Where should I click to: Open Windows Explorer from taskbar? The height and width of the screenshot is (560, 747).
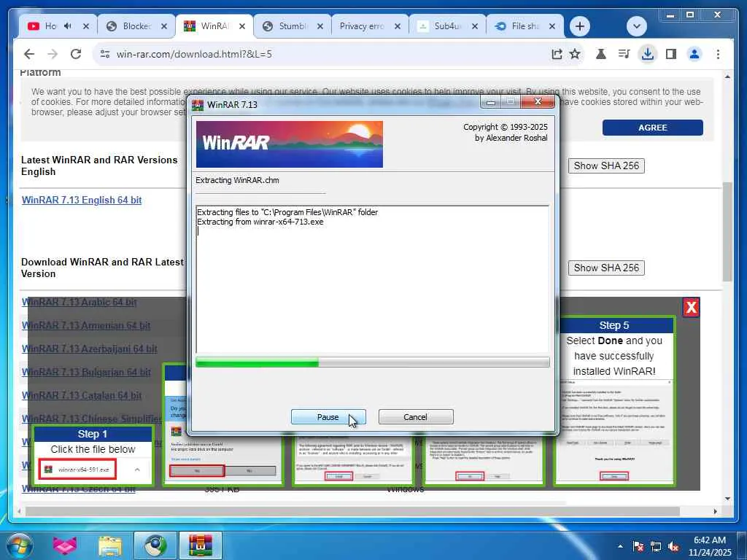tap(111, 545)
